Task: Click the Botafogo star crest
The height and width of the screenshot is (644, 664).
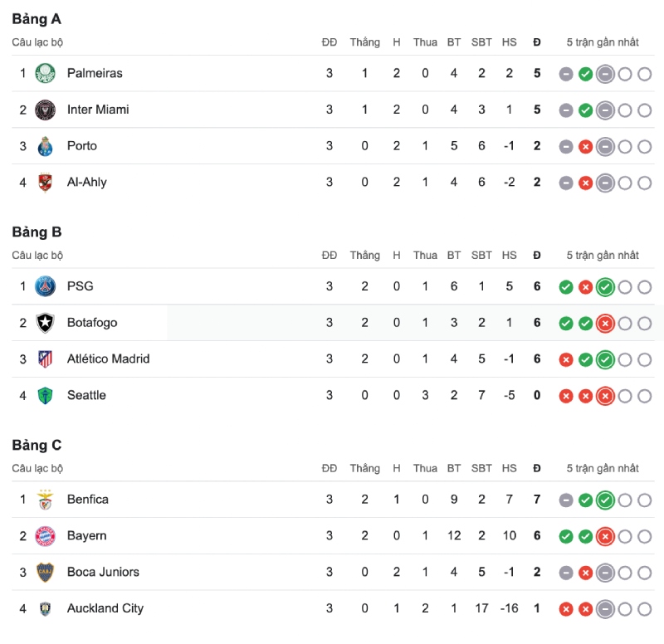Action: click(x=45, y=323)
